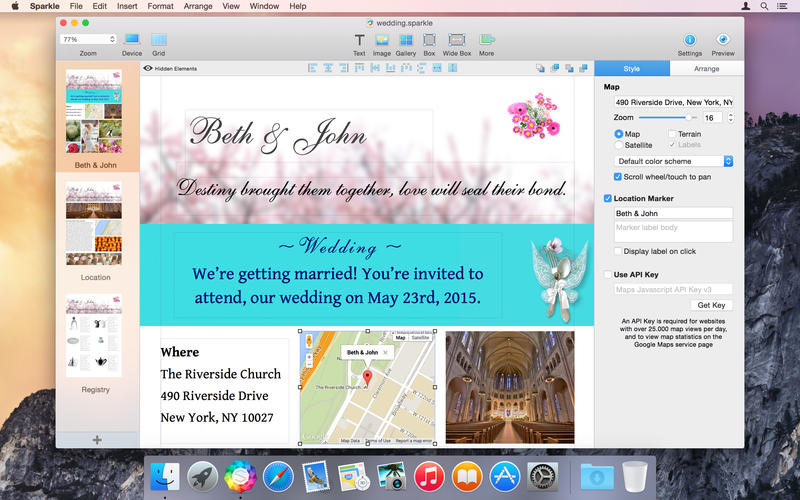800x500 pixels.
Task: Select the Satellite radio button
Action: tap(619, 145)
